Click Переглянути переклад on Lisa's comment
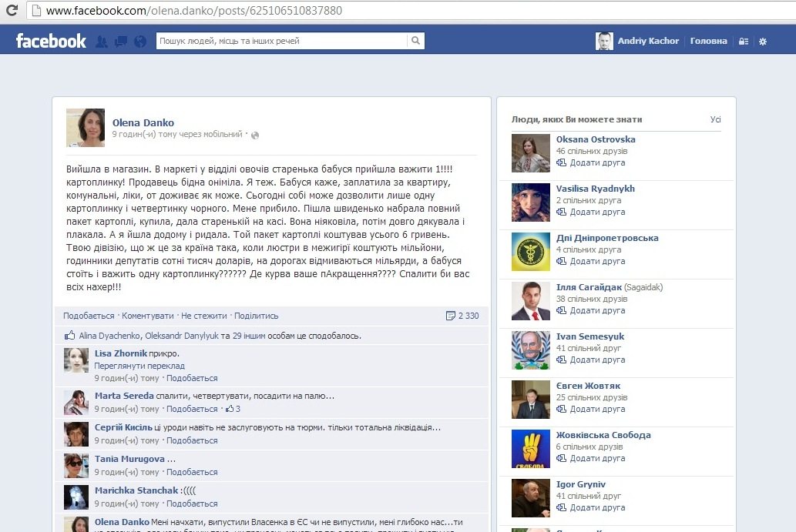The width and height of the screenshot is (796, 532). 139,366
